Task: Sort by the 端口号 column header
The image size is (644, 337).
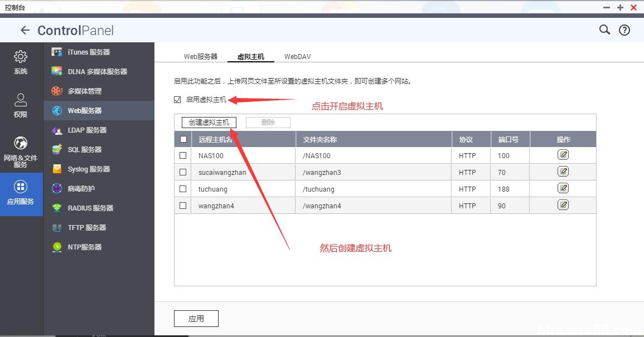Action: (x=508, y=139)
